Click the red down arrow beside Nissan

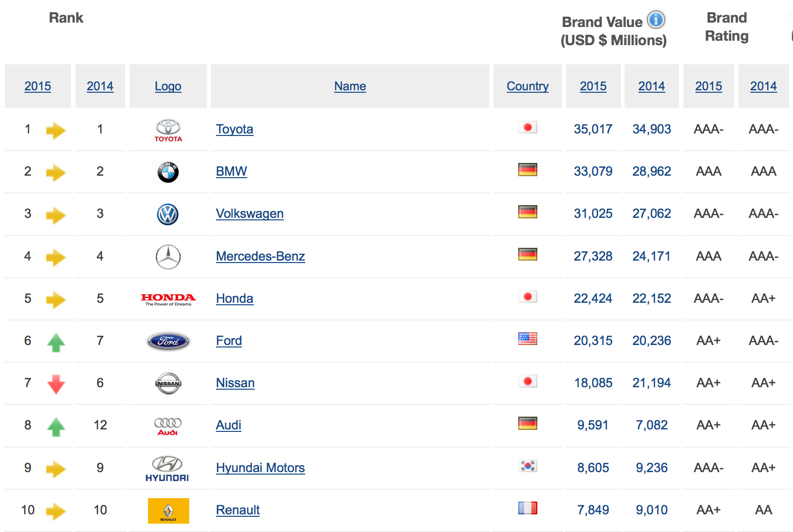(x=56, y=384)
